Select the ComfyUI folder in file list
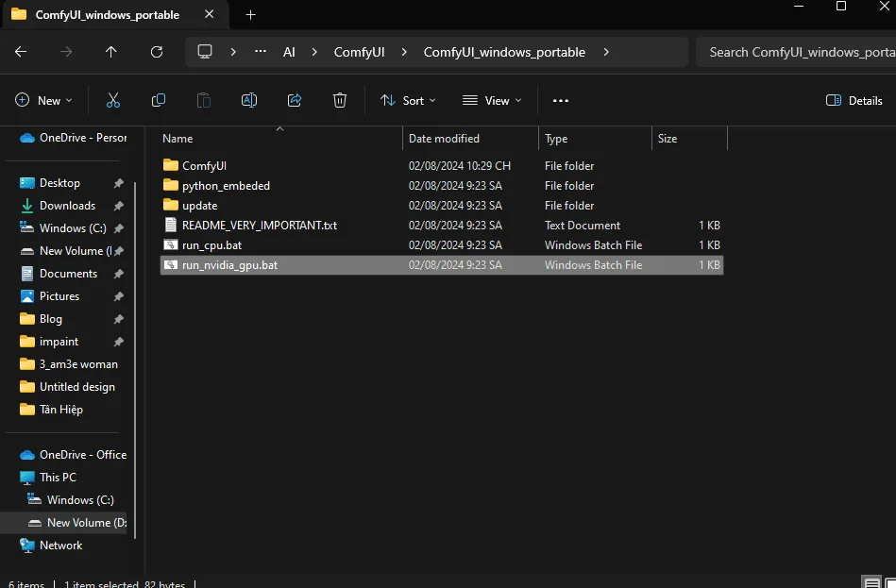 (x=442, y=166)
